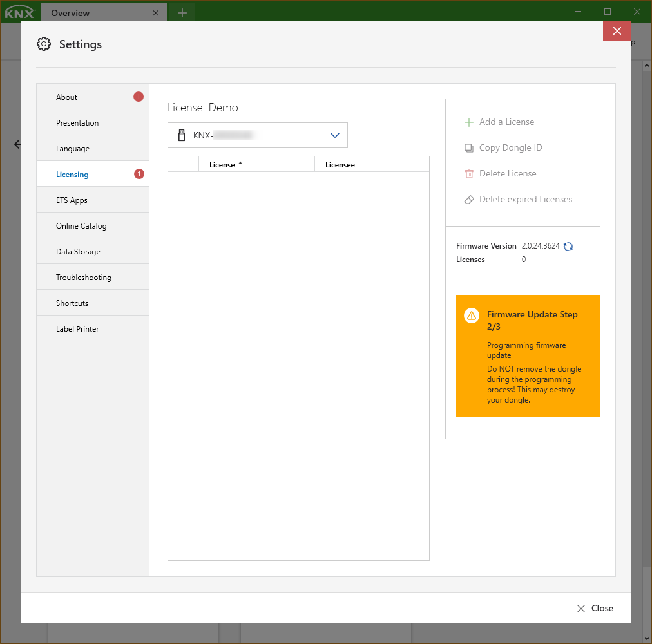This screenshot has width=652, height=644.
Task: Click Add a License
Action: [x=499, y=122]
